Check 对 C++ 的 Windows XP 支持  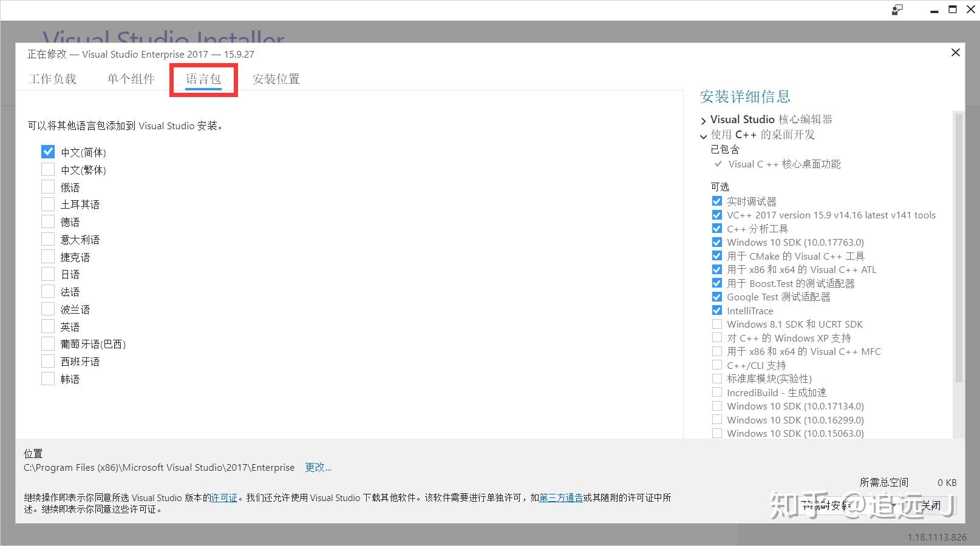[717, 338]
